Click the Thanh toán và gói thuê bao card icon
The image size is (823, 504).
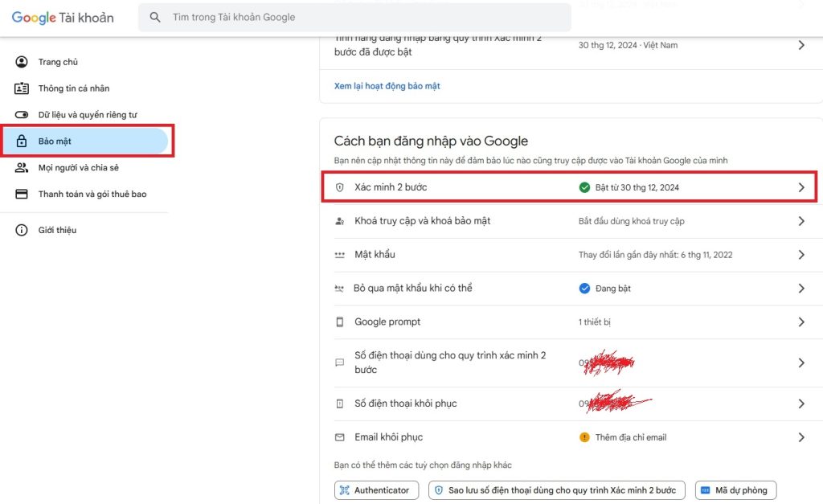click(22, 194)
